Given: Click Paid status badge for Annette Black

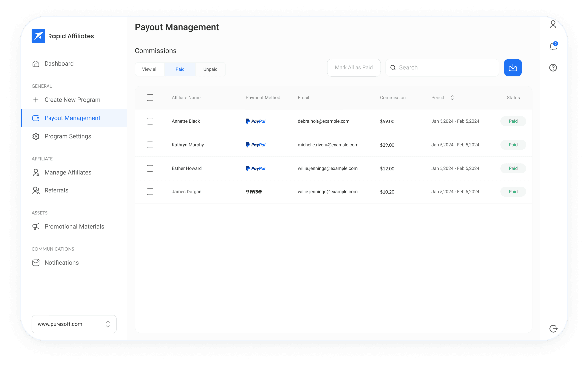Looking at the screenshot, I should click(513, 121).
